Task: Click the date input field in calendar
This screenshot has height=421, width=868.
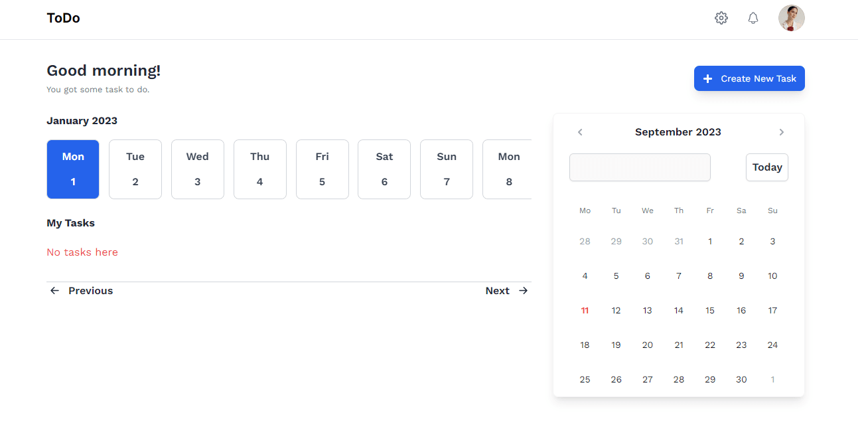Action: (640, 167)
